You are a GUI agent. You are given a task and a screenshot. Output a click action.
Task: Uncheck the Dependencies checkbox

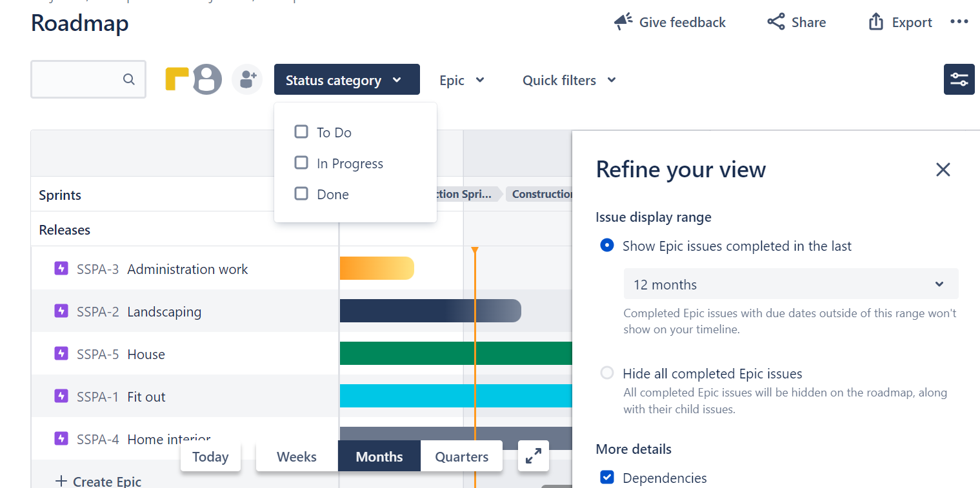click(x=607, y=477)
